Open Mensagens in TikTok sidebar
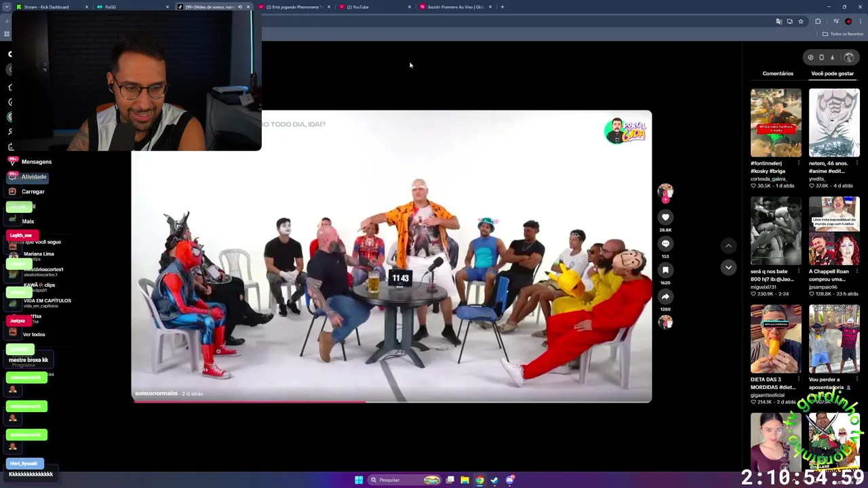 click(x=31, y=161)
